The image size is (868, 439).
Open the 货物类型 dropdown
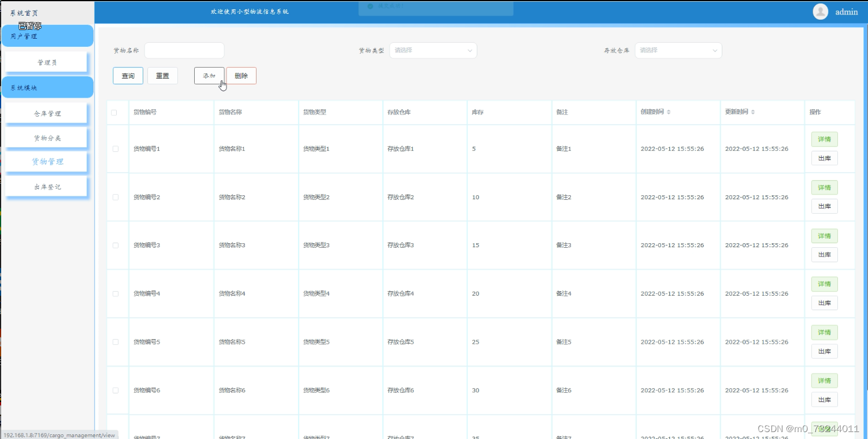pyautogui.click(x=433, y=50)
